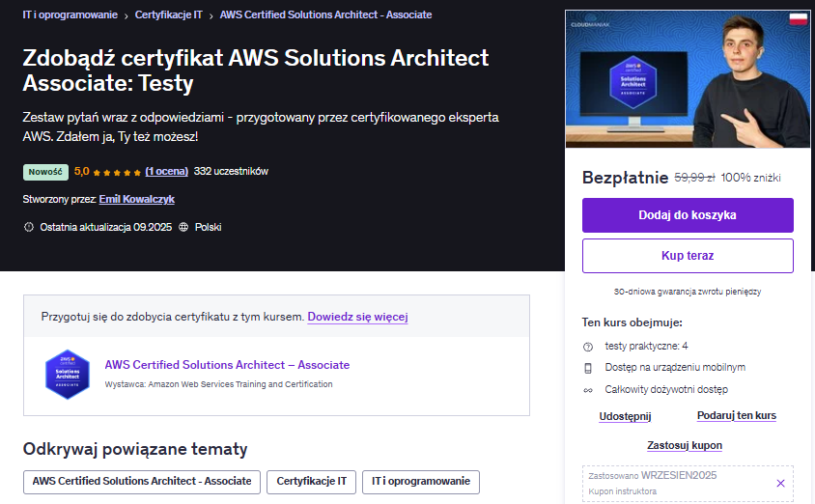Click the mobile device access icon
Screen dimensions: 815x504
click(x=587, y=368)
